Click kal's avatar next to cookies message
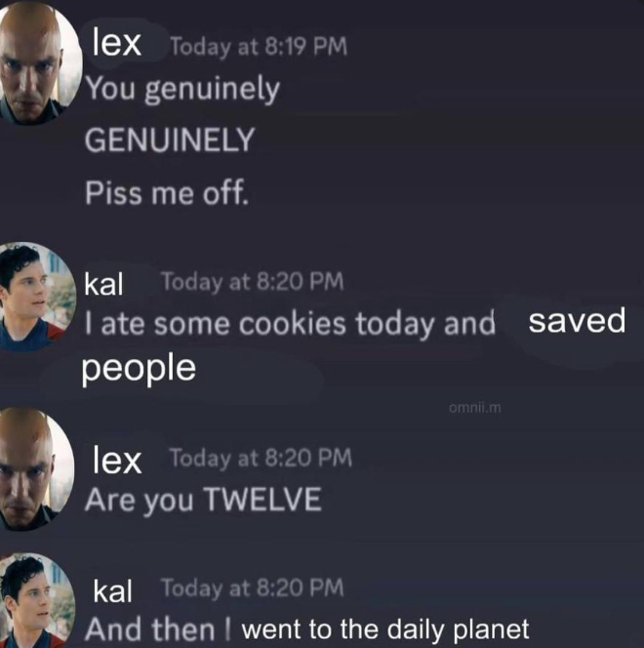Screen dimensions: 644x648 coord(36,297)
